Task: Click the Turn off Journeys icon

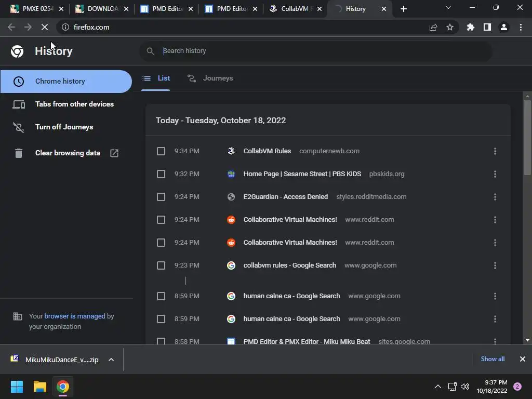Action: 19,127
